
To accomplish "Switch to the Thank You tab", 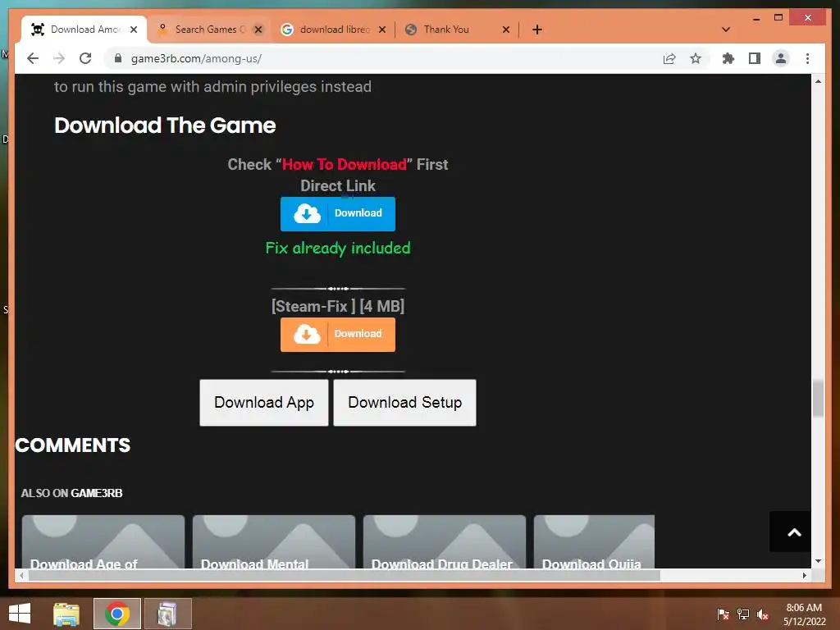I will pos(458,30).
